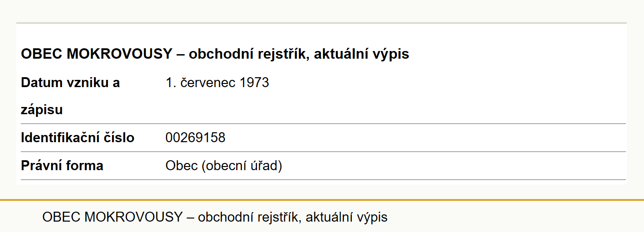The width and height of the screenshot is (644, 232).
Task: Click the word 'červenec' in the date value
Action: (208, 83)
